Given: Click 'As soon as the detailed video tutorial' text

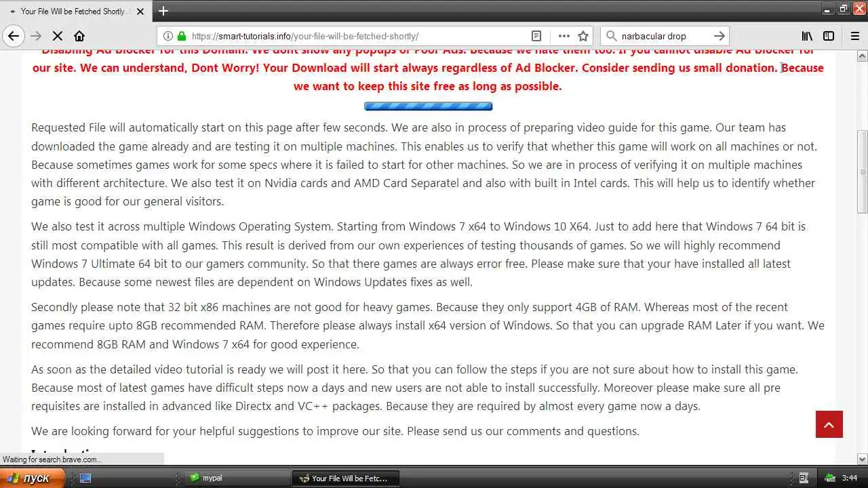Looking at the screenshot, I should click(129, 369).
